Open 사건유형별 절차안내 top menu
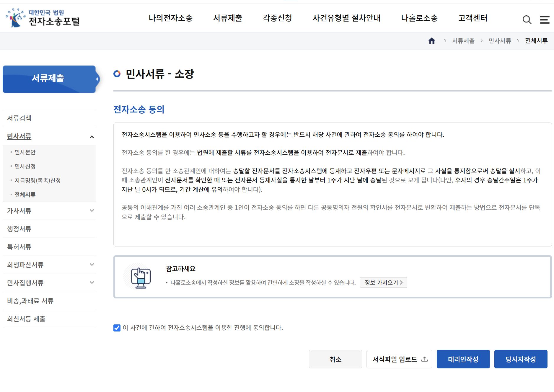Screen dimensions: 554x392 [346, 18]
